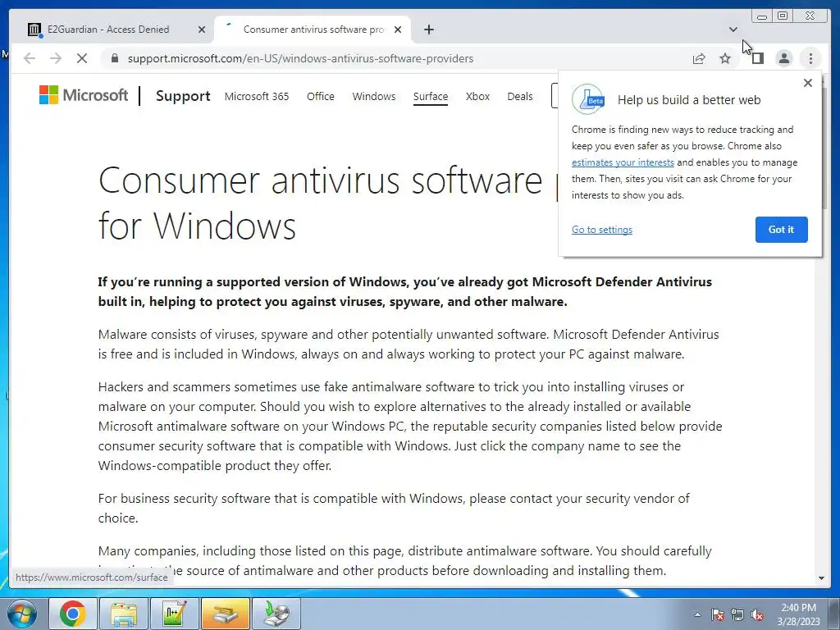This screenshot has width=840, height=630.
Task: Open the Windows nav item
Action: point(374,97)
